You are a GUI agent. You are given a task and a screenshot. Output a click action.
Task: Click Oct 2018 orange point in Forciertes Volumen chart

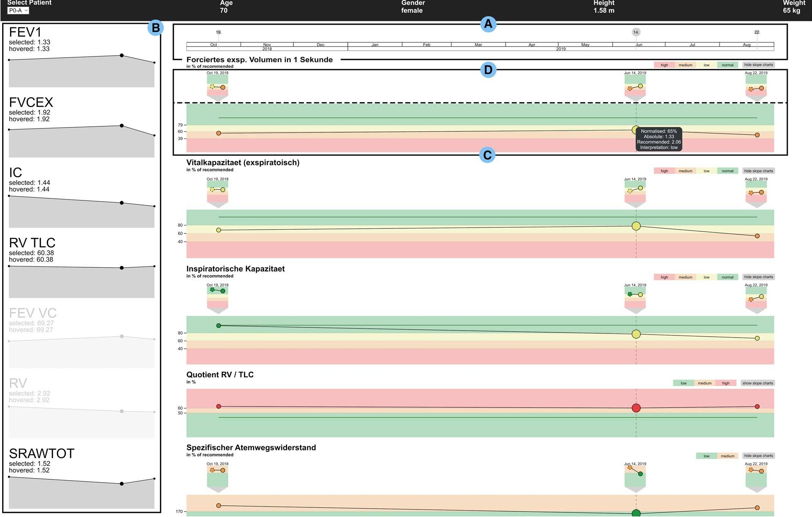click(x=218, y=133)
